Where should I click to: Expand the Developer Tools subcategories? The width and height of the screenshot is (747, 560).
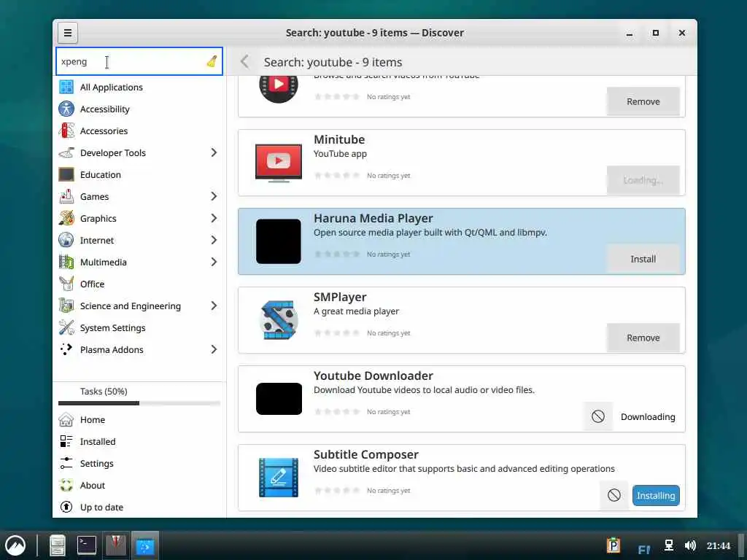(214, 152)
